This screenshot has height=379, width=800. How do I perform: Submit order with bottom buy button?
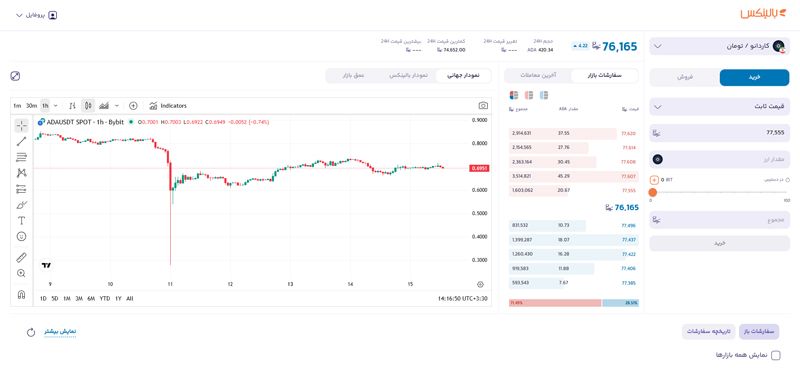(719, 243)
